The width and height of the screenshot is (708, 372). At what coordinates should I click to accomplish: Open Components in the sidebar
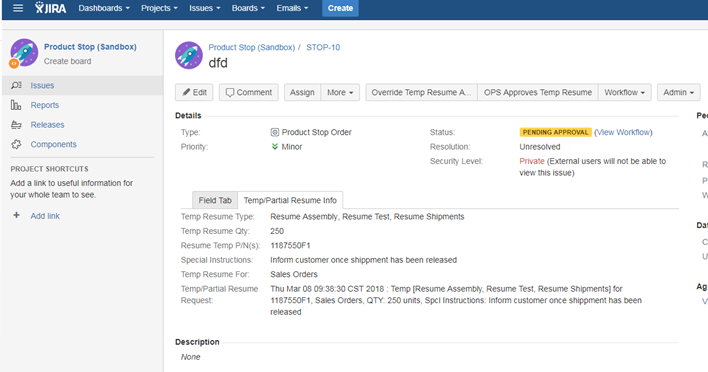53,144
